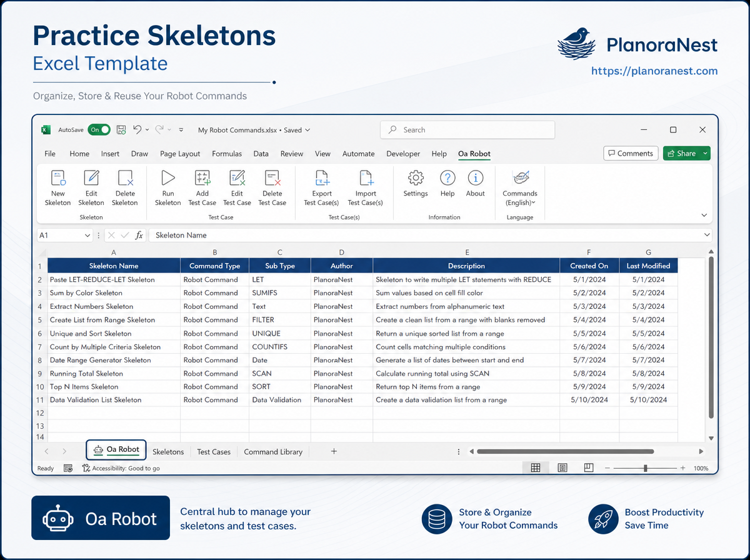Screen dimensions: 750x560
Task: Click the zoom in plus icon
Action: [682, 468]
